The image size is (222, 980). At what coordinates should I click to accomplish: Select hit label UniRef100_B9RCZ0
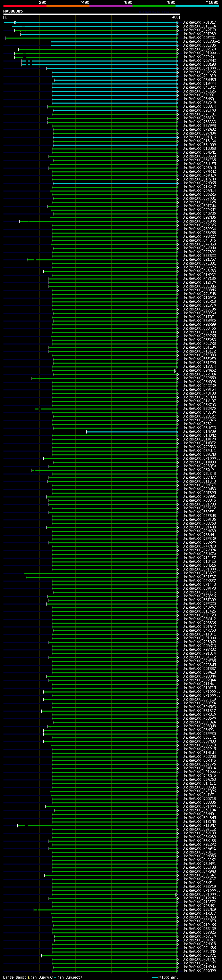point(199,49)
